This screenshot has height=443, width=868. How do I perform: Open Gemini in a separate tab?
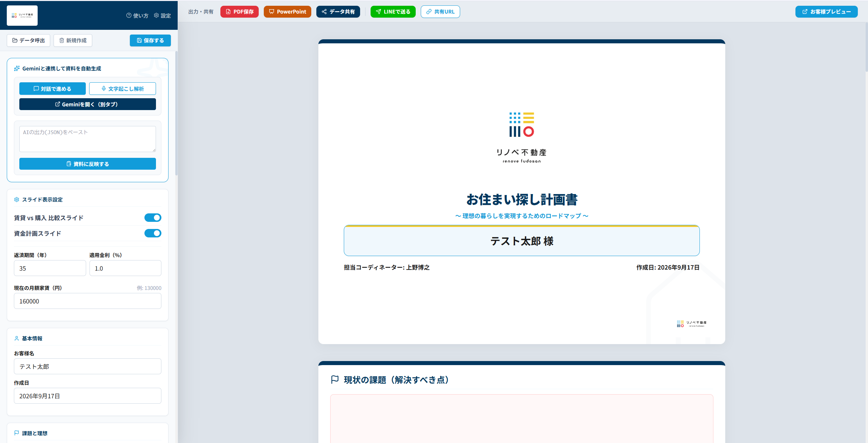87,104
